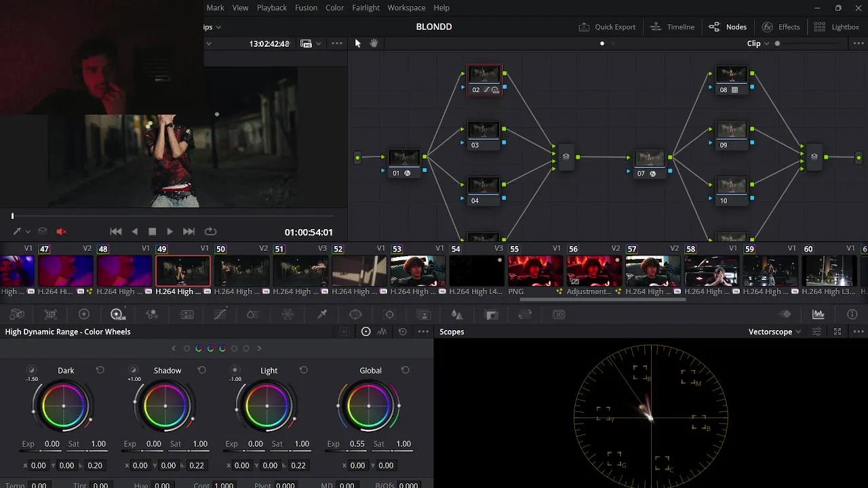This screenshot has width=868, height=488.
Task: Open the Information panel
Action: click(x=852, y=314)
